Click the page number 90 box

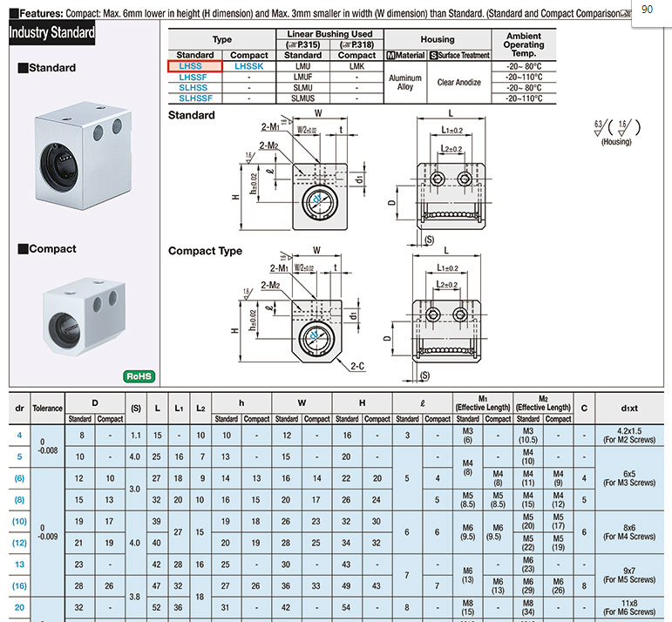click(x=651, y=14)
